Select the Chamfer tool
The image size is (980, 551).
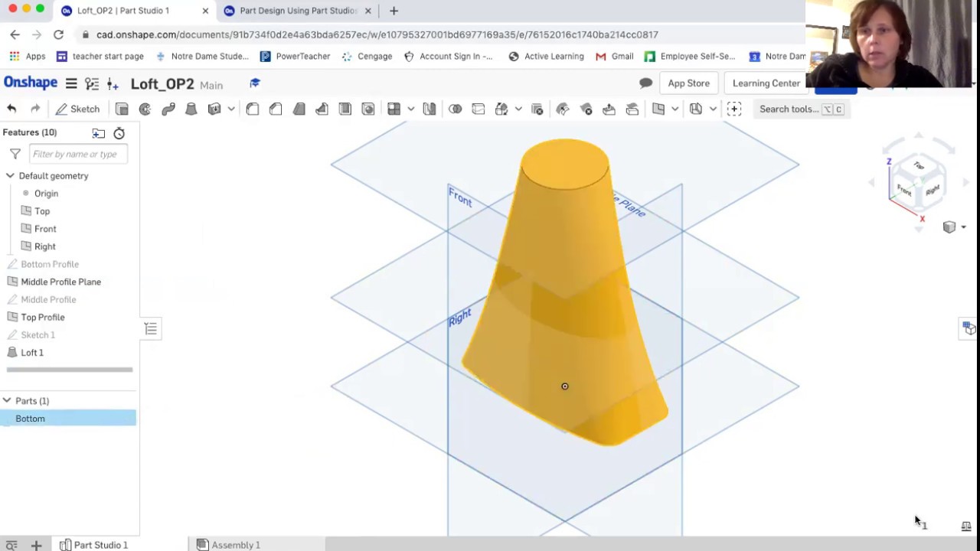[x=276, y=109]
